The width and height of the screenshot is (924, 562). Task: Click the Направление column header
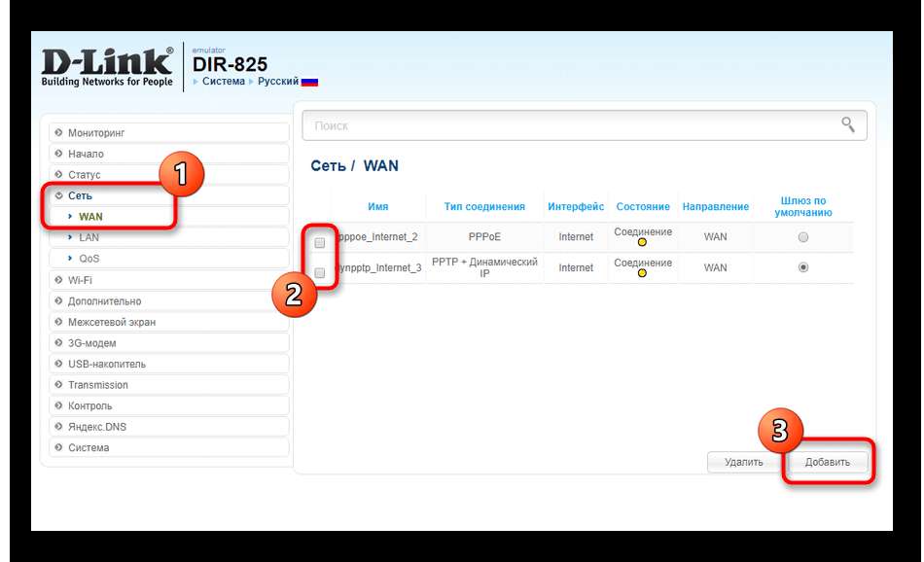tap(716, 207)
